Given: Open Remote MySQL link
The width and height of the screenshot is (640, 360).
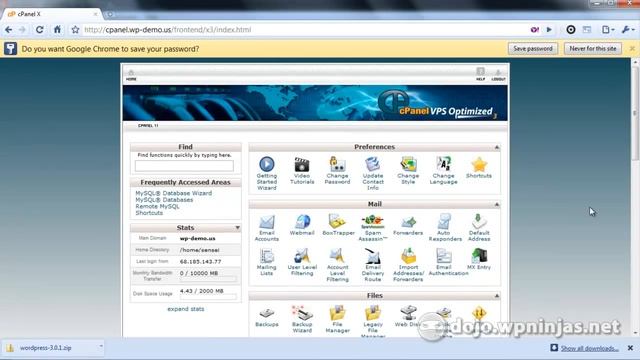Looking at the screenshot, I should click(157, 206).
